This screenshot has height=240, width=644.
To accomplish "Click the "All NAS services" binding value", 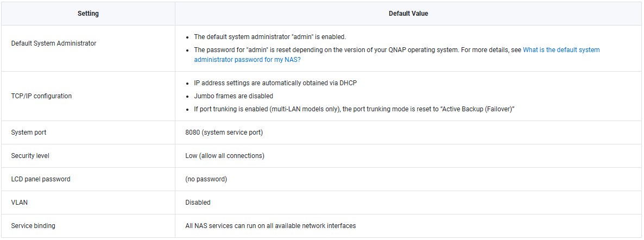I will (270, 226).
